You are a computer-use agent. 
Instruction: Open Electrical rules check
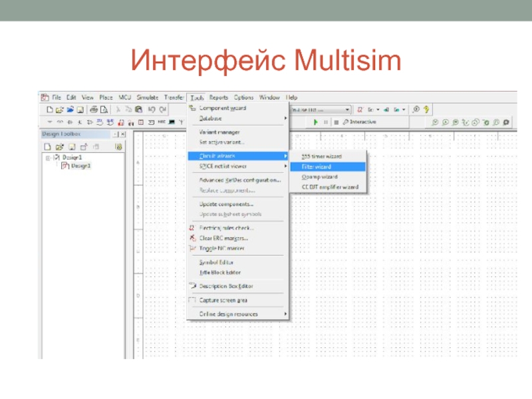tap(227, 228)
